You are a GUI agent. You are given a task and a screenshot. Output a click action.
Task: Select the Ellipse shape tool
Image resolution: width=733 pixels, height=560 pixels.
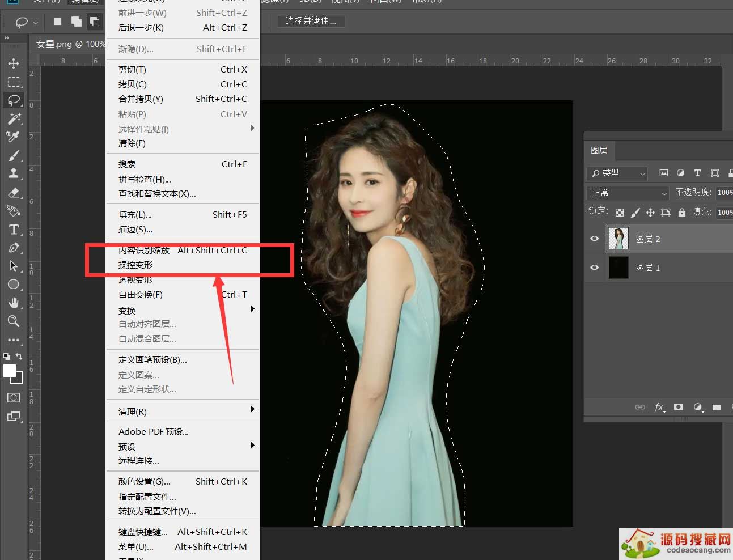pos(14,285)
